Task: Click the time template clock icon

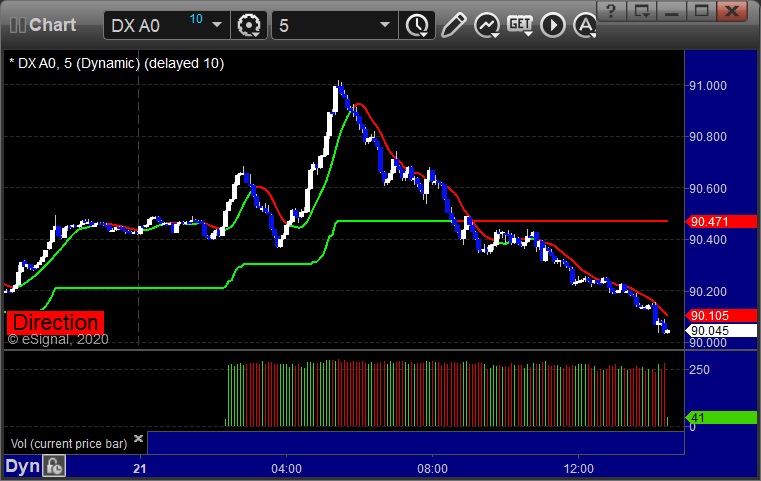Action: pyautogui.click(x=415, y=24)
